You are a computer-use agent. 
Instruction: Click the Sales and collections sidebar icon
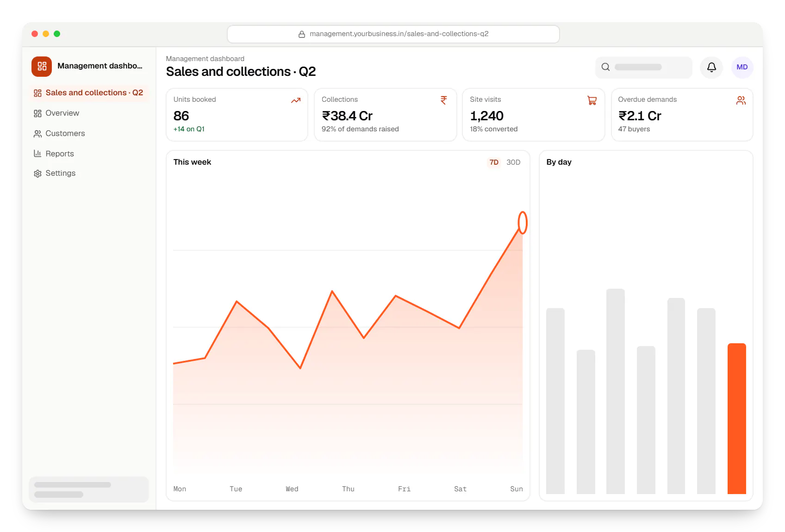click(37, 93)
